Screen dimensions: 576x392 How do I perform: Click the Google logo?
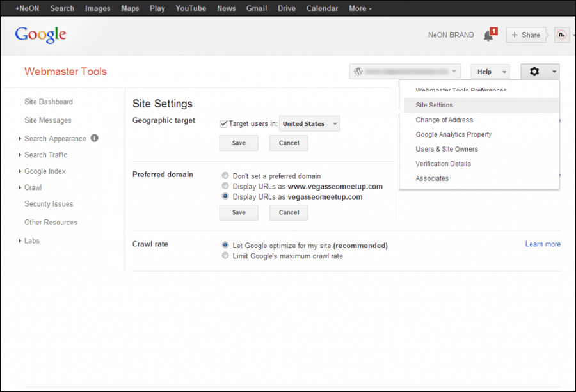(x=40, y=35)
